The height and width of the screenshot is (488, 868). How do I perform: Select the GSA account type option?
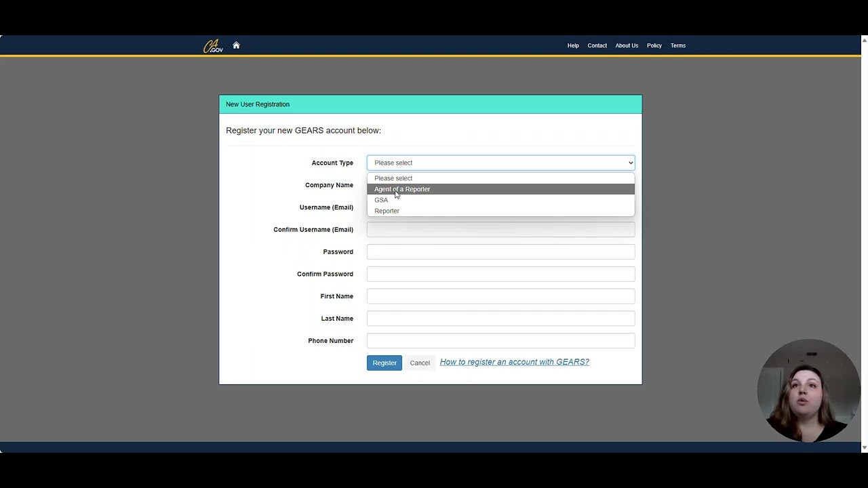pos(500,200)
